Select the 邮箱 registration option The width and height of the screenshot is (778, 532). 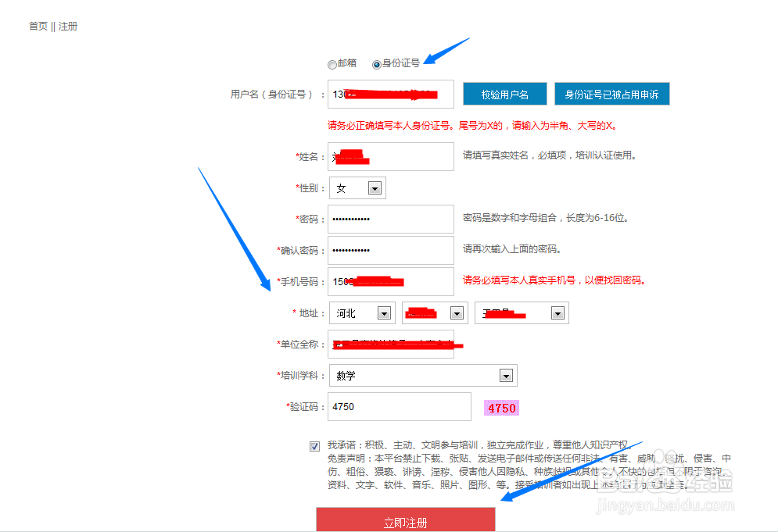(x=332, y=65)
